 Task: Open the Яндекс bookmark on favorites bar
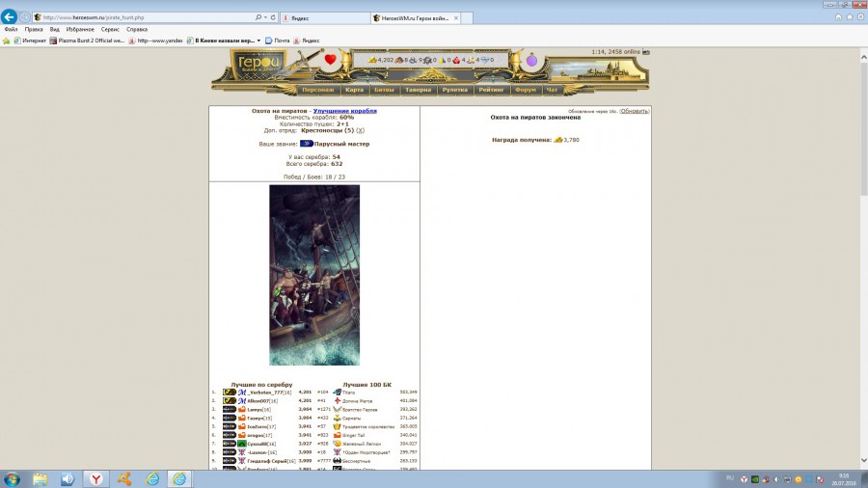point(306,41)
